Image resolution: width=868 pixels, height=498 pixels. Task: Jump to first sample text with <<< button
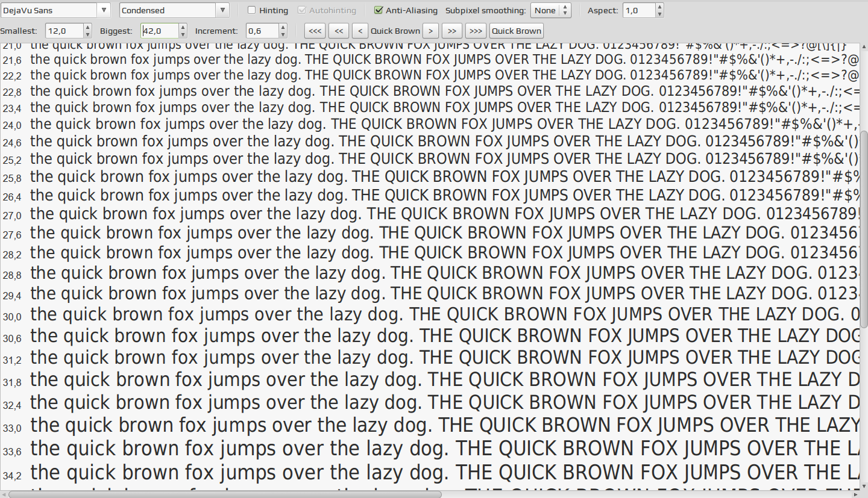pos(315,31)
